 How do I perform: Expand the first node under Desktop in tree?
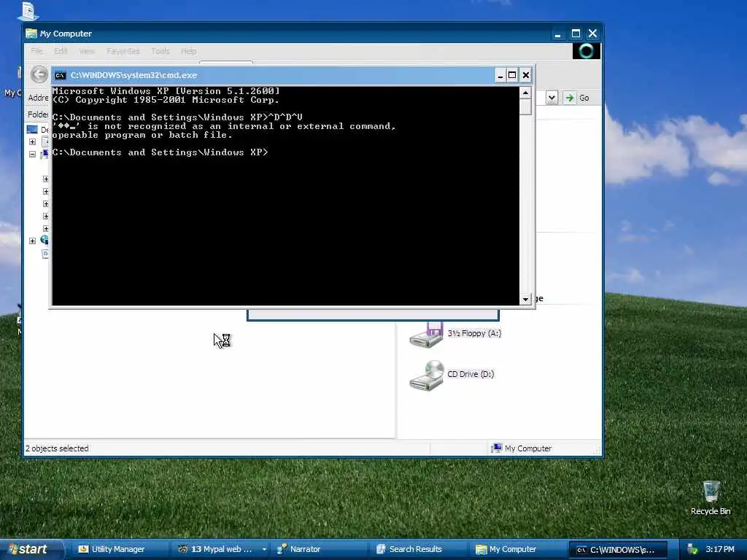tap(32, 142)
